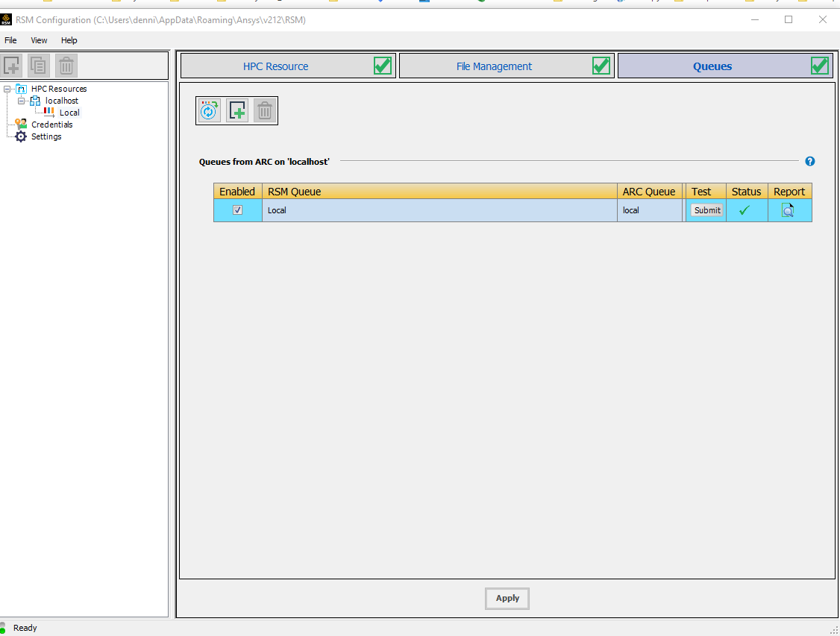Click the Settings gear icon
Screen dimensions: 840x636
[21, 136]
